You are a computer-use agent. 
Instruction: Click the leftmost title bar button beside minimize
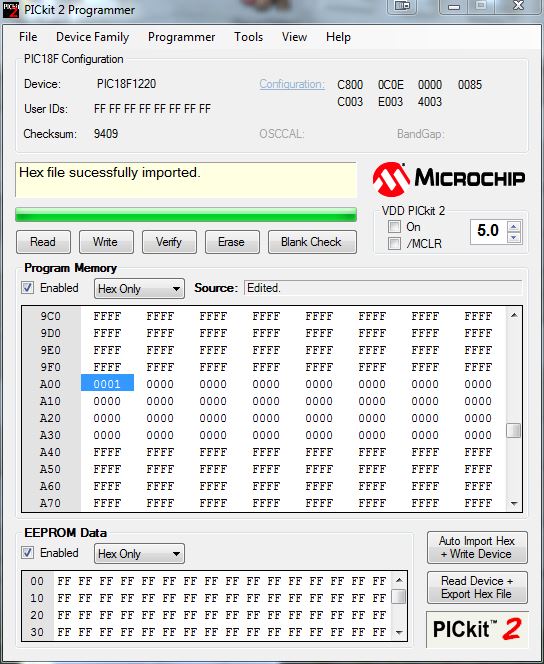point(402,6)
